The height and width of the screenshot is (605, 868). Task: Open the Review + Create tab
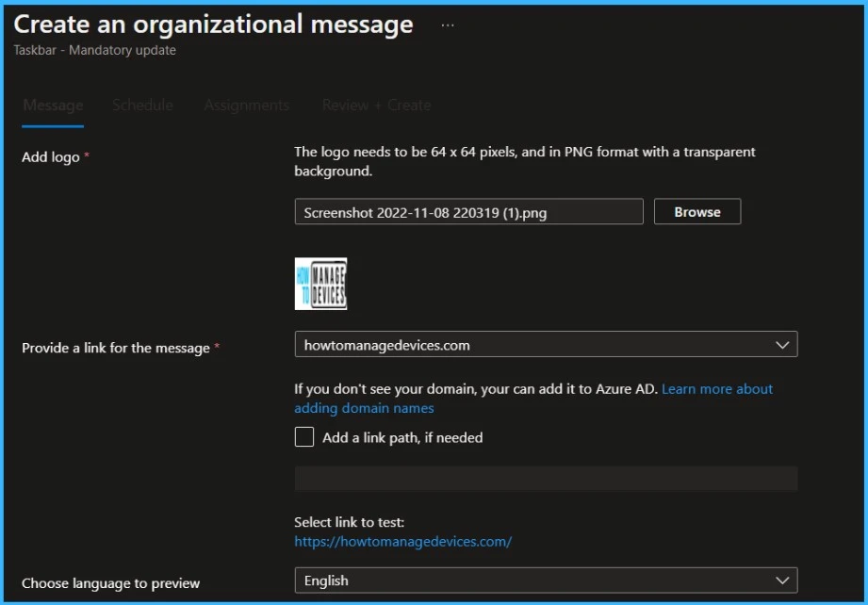pyautogui.click(x=376, y=106)
